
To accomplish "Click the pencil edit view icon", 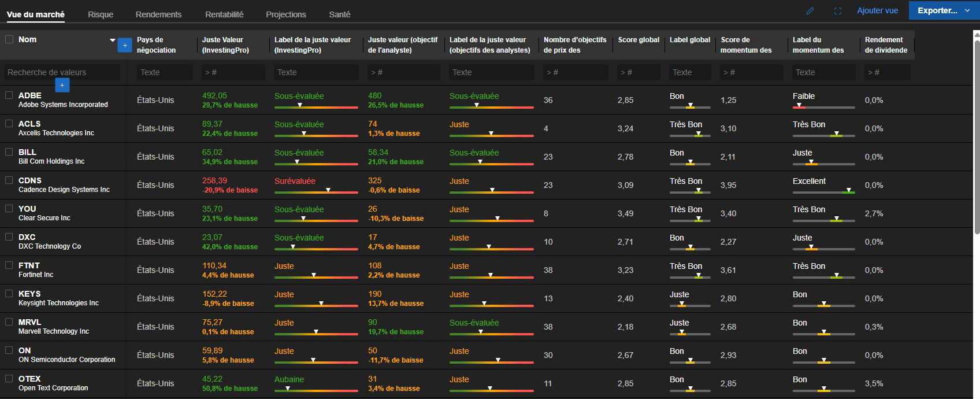I will point(810,11).
